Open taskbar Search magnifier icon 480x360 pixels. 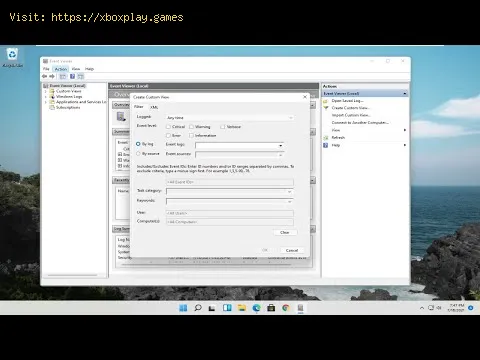click(198, 308)
